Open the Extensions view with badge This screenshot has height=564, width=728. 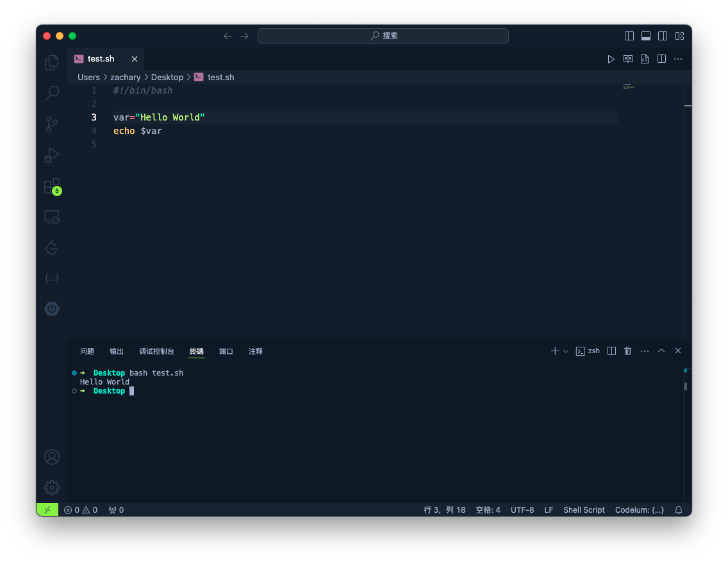pyautogui.click(x=52, y=186)
